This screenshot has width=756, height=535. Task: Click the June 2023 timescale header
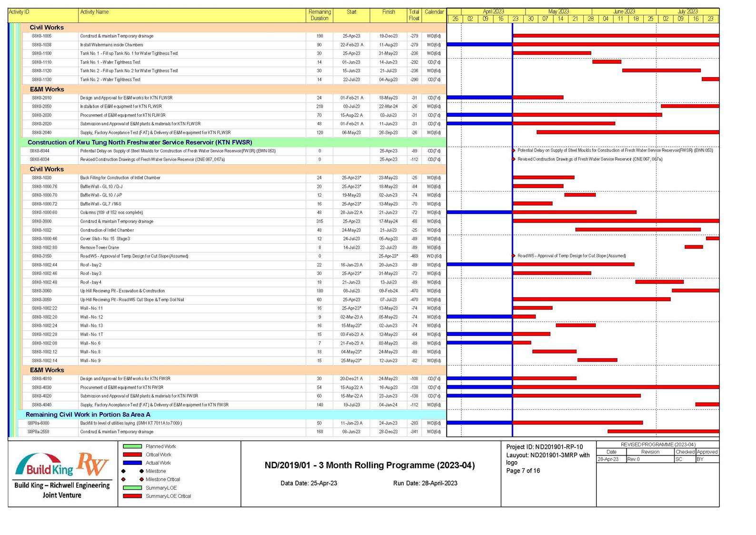[x=624, y=11]
